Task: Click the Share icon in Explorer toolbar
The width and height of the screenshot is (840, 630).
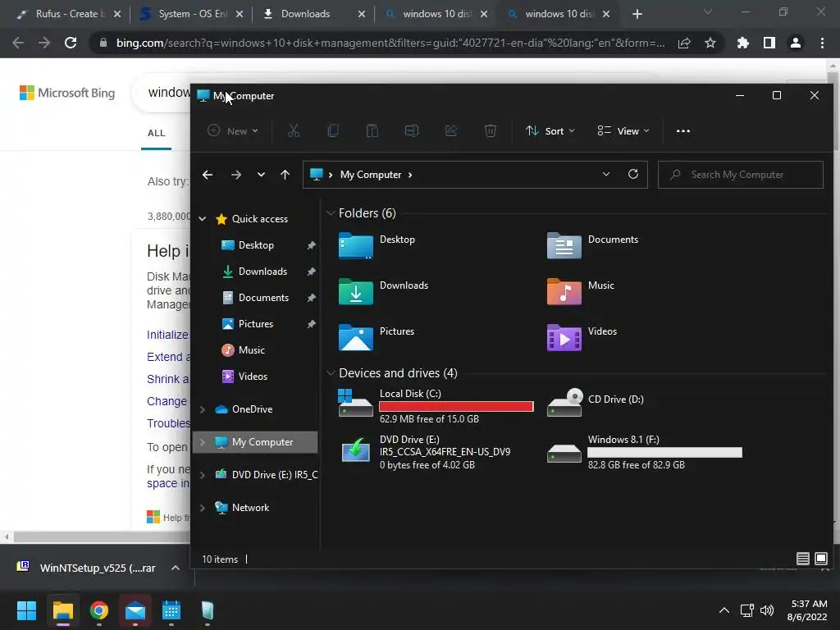Action: (x=451, y=130)
